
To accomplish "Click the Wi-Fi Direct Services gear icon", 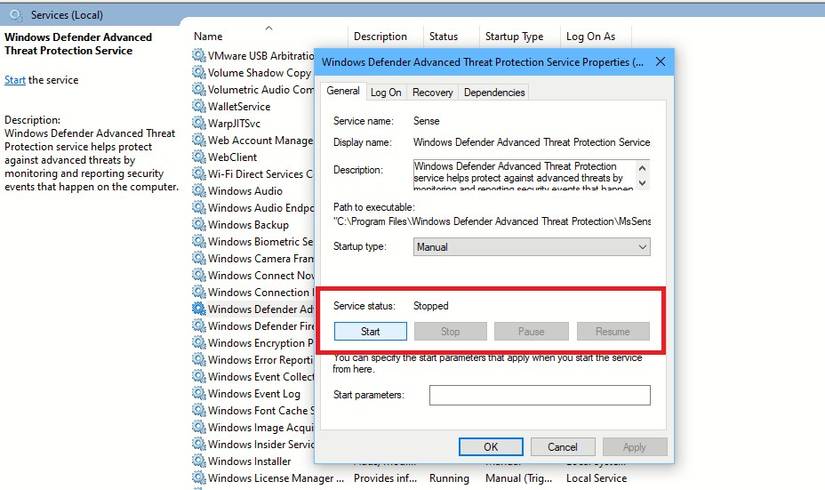I will click(x=199, y=173).
